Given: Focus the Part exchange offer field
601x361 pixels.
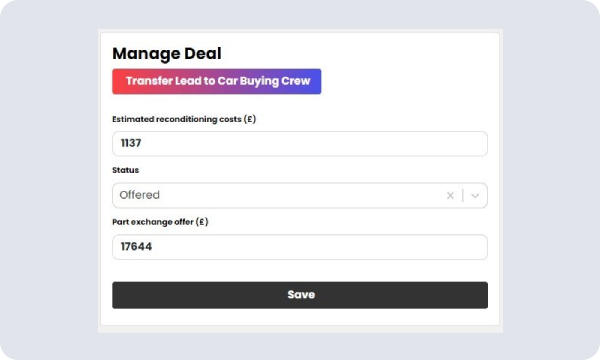Looking at the screenshot, I should tap(300, 247).
